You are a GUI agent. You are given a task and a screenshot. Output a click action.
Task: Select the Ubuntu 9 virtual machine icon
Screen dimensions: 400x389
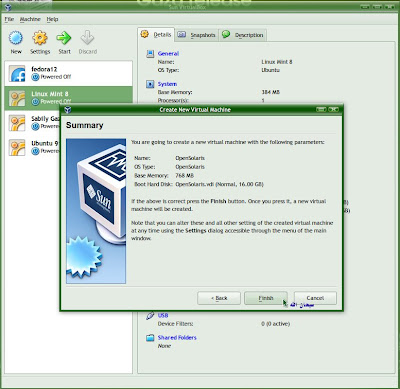[17, 148]
